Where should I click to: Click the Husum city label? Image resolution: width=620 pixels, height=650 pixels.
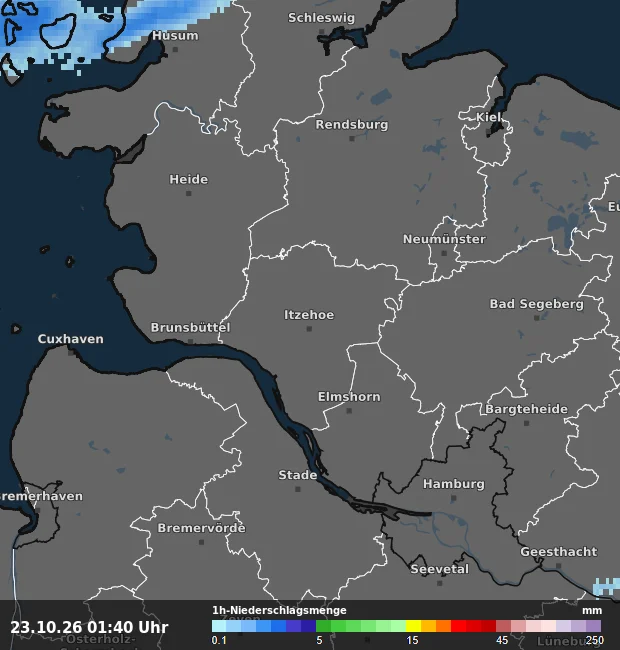(175, 36)
